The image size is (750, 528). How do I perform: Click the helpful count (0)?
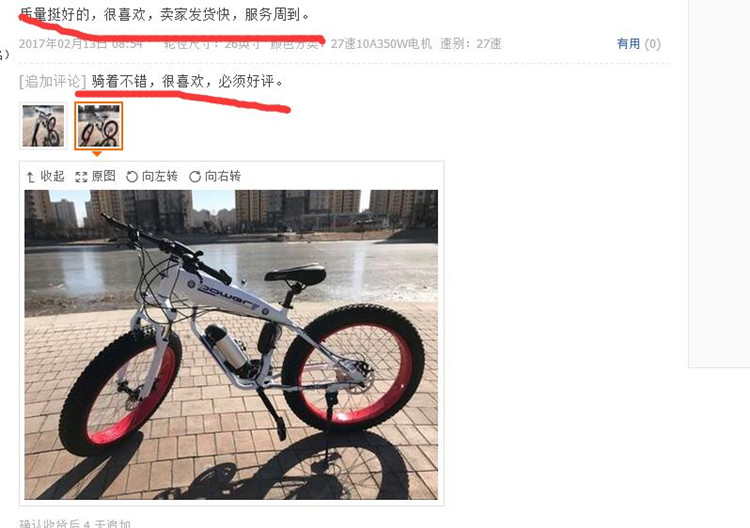point(652,44)
